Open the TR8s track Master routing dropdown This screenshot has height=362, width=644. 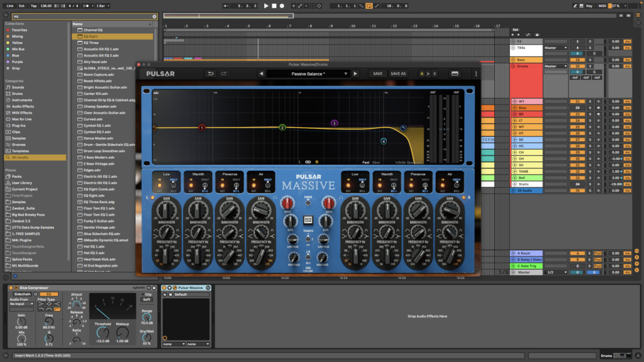(x=556, y=48)
